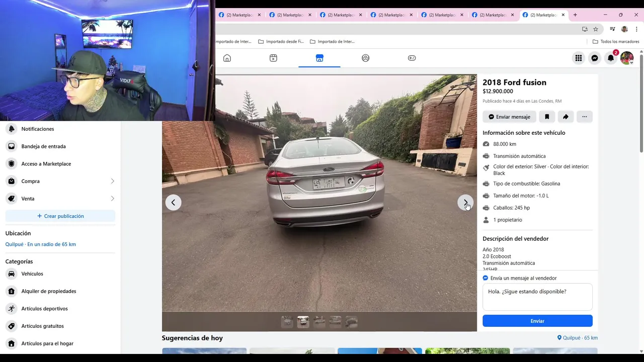Open Todos los marcadores folder
Viewport: 644px width, 362px height.
coord(616,42)
